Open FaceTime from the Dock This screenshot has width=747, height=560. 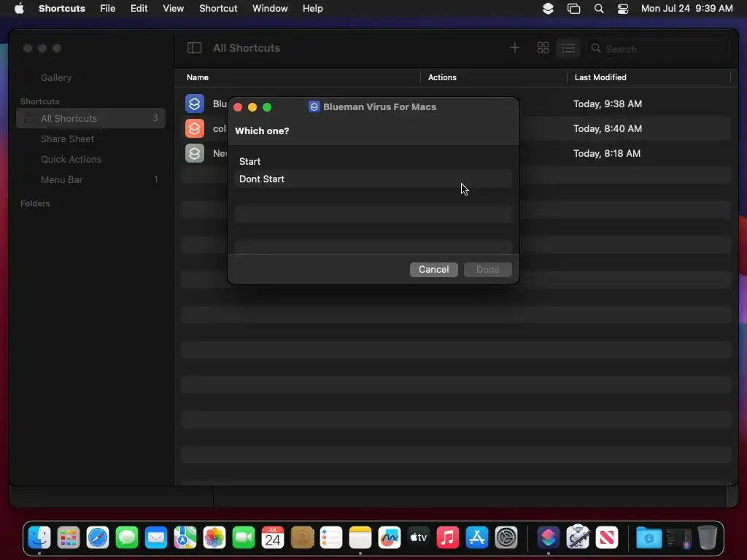pyautogui.click(x=244, y=538)
